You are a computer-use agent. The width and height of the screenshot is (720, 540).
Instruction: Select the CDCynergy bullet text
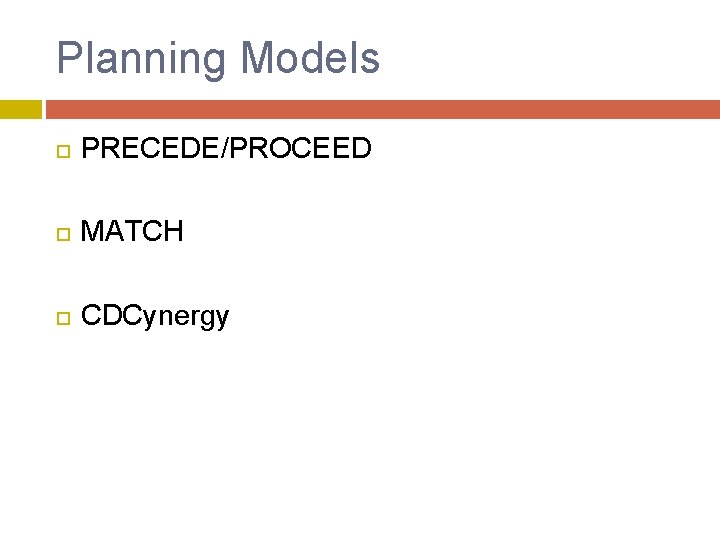155,317
